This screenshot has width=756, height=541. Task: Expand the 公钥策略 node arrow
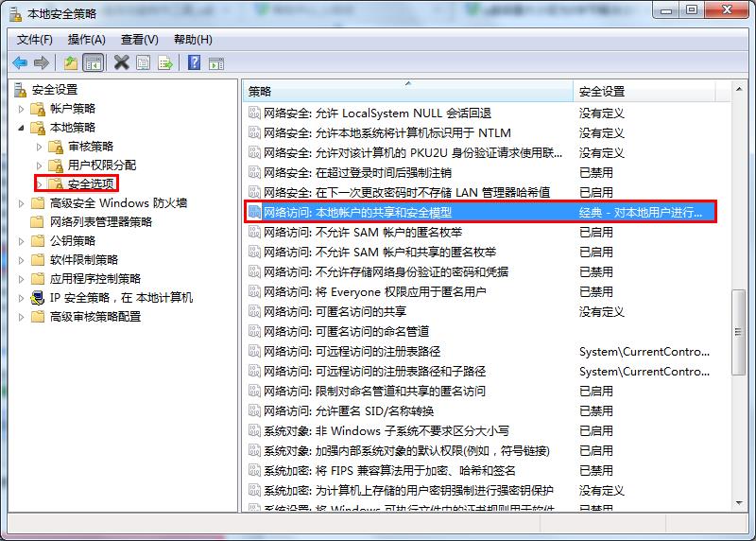click(21, 241)
